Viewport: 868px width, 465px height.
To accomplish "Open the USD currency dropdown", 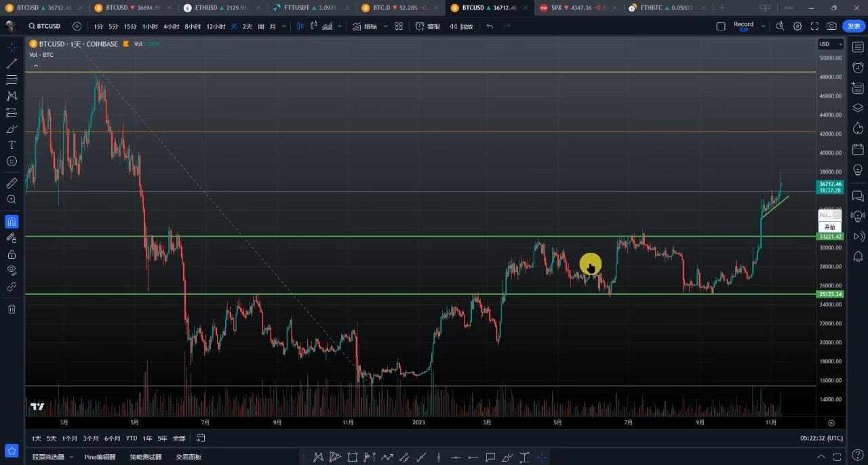I will tap(831, 44).
